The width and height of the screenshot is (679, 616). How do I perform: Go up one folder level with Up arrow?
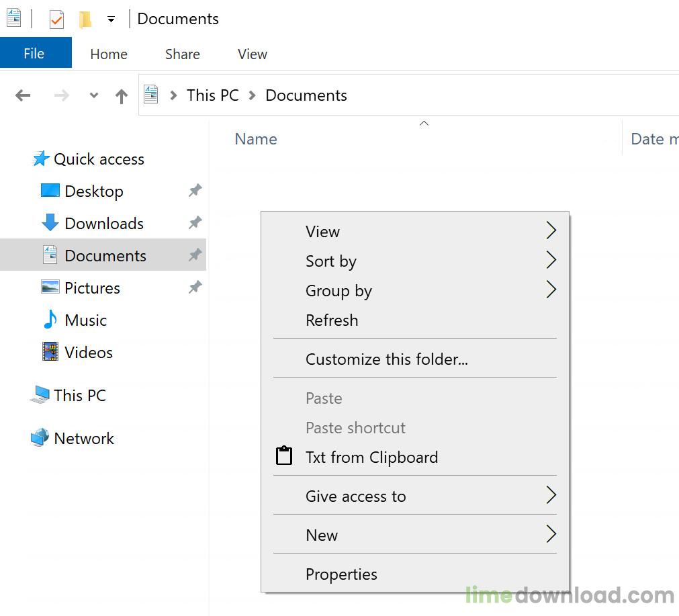coord(121,96)
